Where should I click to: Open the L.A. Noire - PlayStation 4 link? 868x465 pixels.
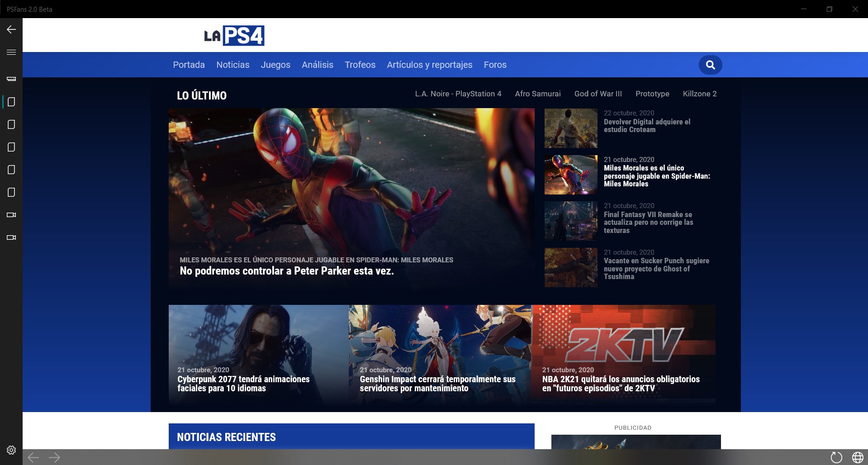point(458,94)
